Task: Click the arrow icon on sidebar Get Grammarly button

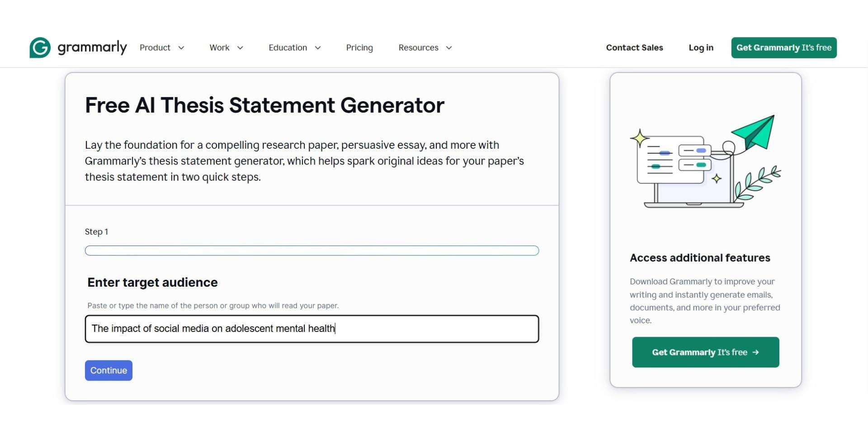Action: [x=756, y=352]
